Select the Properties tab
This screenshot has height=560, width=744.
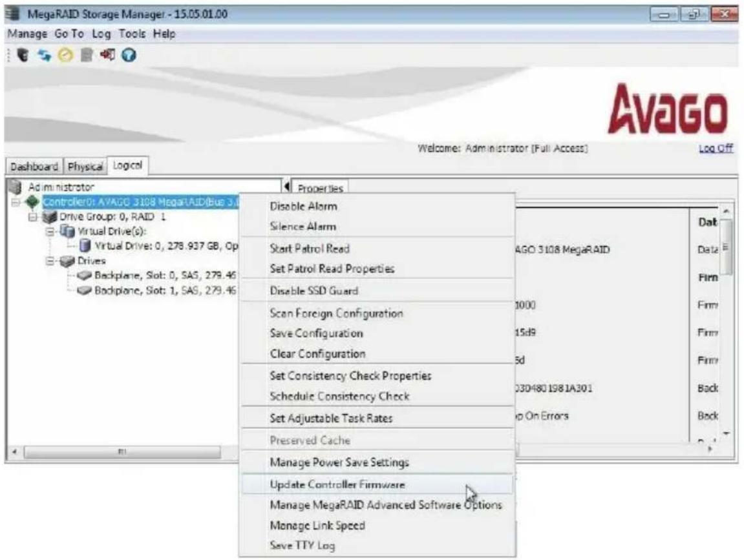coord(320,188)
